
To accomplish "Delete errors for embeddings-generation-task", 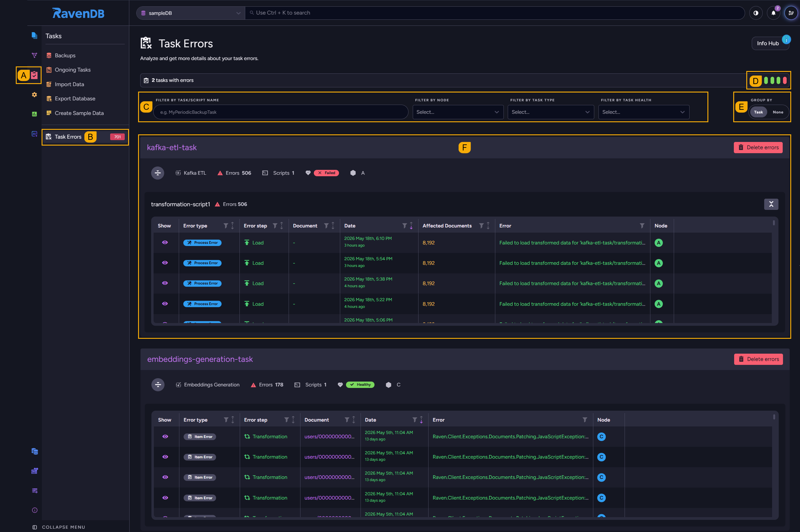I will pyautogui.click(x=758, y=359).
